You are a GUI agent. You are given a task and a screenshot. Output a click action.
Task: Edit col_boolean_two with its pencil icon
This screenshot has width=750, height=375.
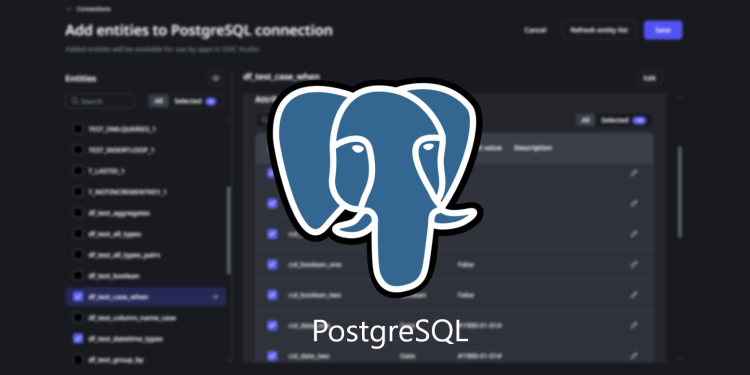tap(634, 295)
